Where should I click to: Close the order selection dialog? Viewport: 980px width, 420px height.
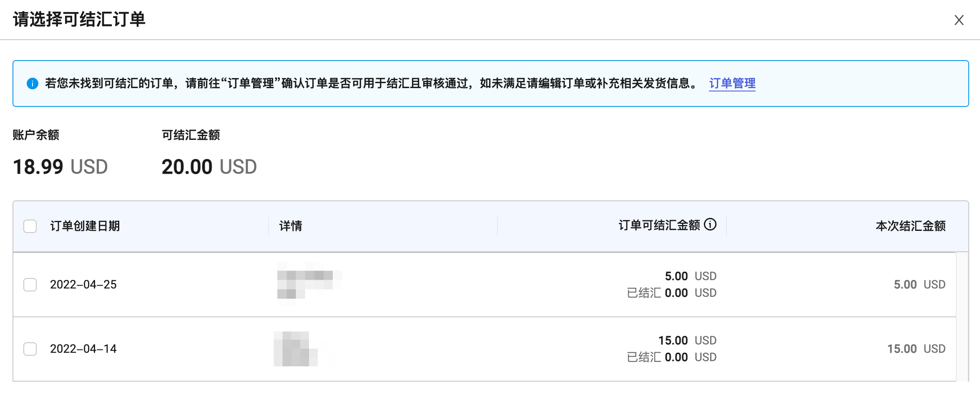point(959,20)
